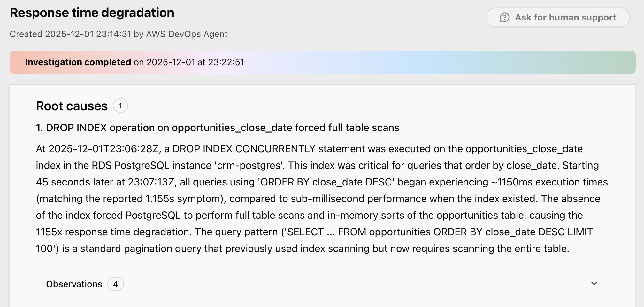This screenshot has width=644, height=307.
Task: Click the DROP INDEX CONCURRENTLY statement text
Action: (x=244, y=149)
